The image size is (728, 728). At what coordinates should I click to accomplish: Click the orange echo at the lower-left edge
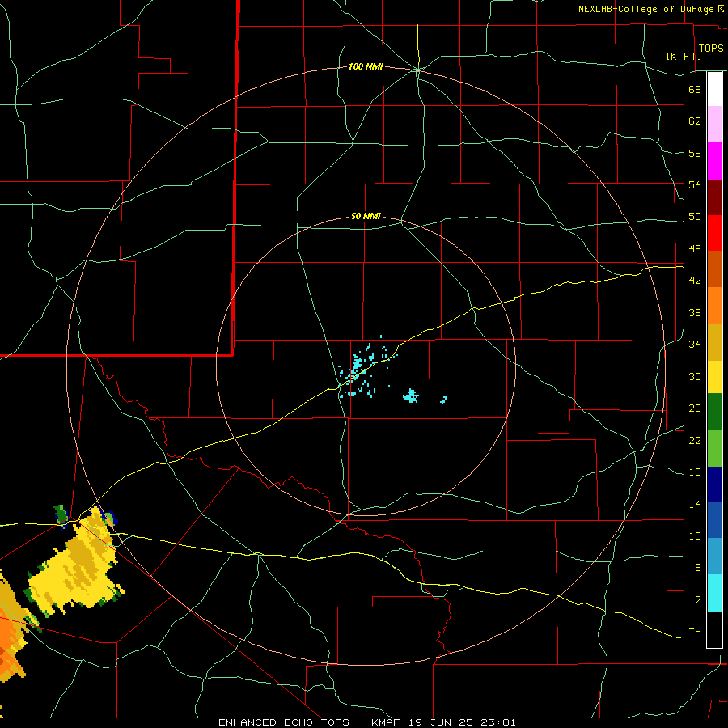(x=11, y=641)
